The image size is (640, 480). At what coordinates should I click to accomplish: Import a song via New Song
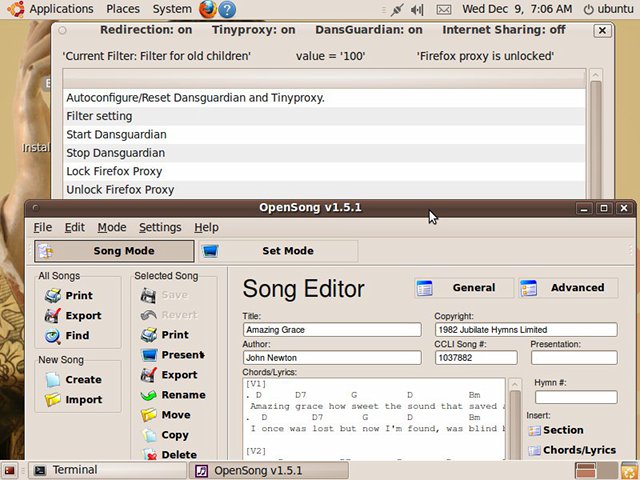tap(73, 400)
